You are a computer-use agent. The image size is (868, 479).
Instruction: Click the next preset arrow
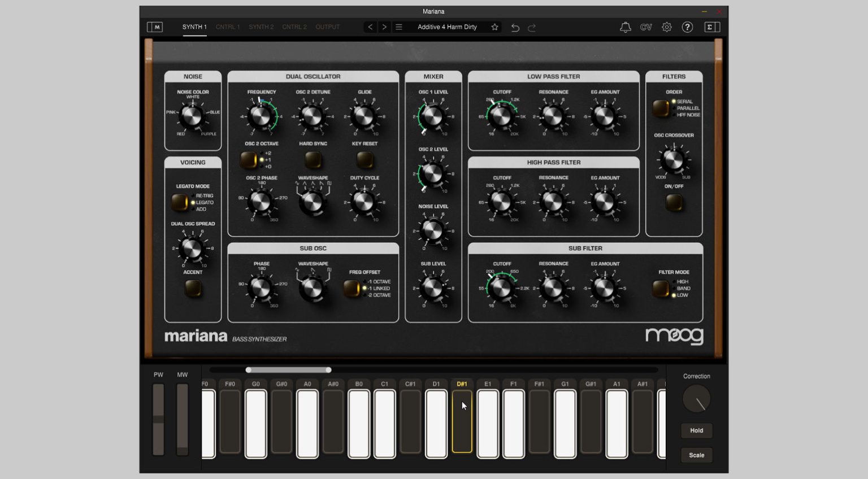[384, 27]
